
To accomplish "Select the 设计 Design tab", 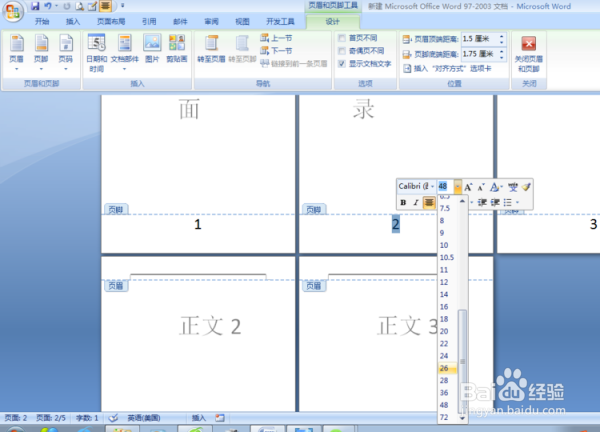I will (x=332, y=21).
